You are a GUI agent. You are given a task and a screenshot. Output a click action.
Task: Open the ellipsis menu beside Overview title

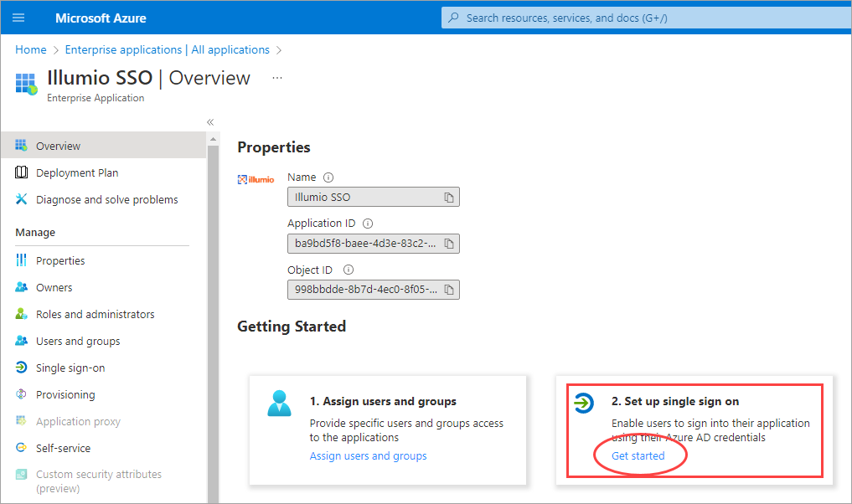coord(278,79)
